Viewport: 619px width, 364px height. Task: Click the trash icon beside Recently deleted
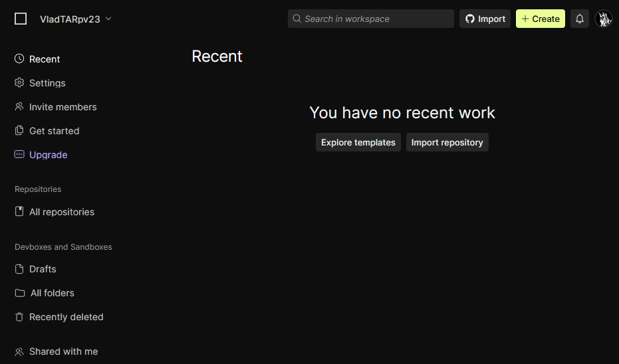point(19,317)
